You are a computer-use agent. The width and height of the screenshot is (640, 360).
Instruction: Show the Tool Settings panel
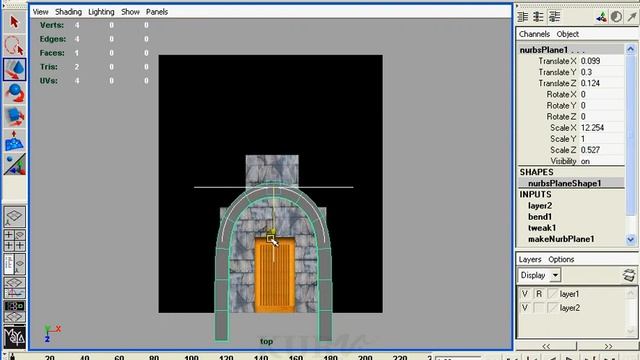pos(538,17)
